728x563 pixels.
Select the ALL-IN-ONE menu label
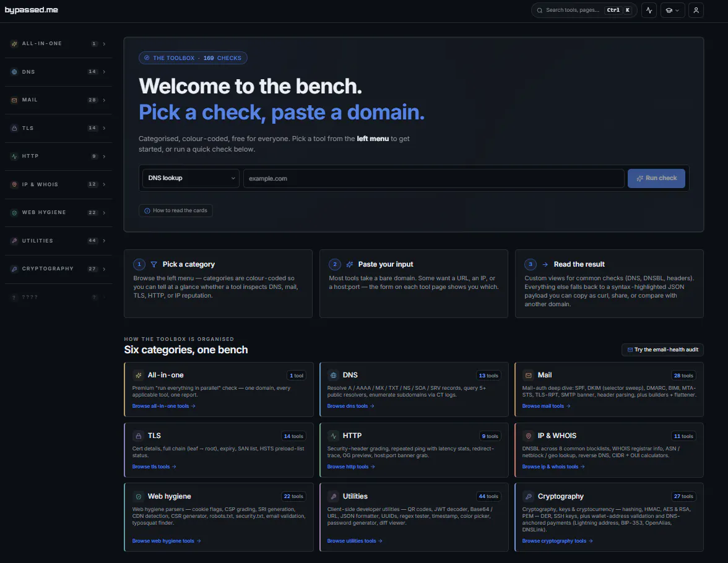(x=42, y=44)
